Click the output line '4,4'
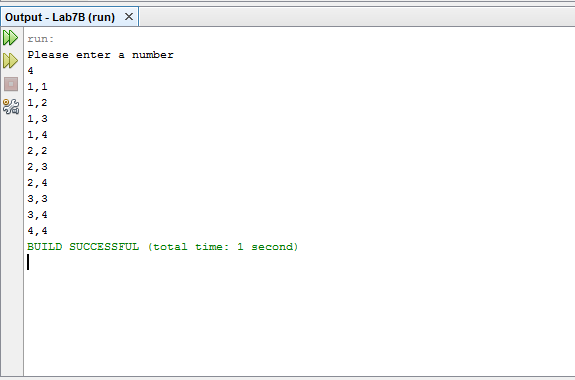 coord(37,231)
